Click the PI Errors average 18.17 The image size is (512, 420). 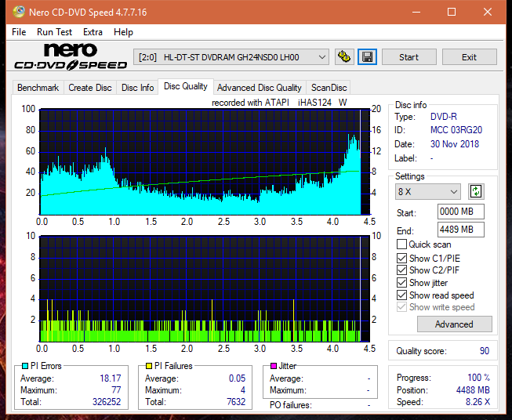[x=111, y=378]
